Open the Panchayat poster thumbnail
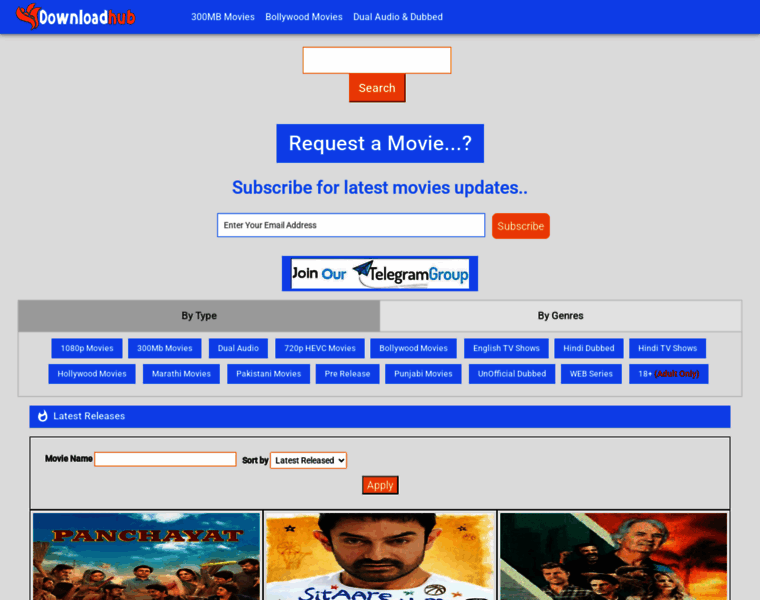This screenshot has width=760, height=600. click(146, 556)
